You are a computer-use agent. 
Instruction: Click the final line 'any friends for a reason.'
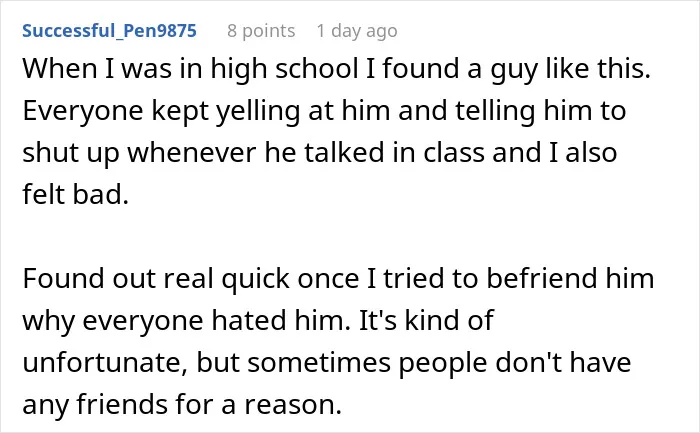point(182,404)
